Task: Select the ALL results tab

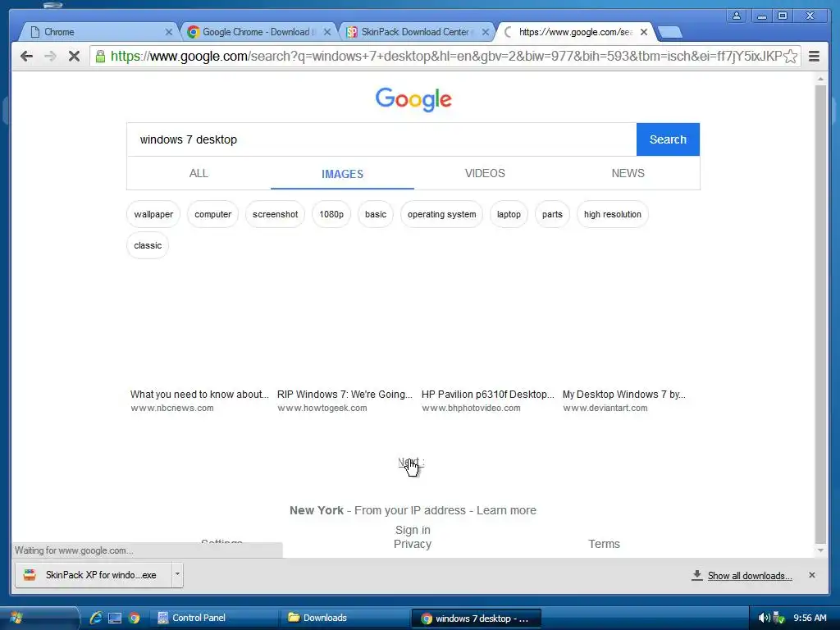Action: pos(199,174)
